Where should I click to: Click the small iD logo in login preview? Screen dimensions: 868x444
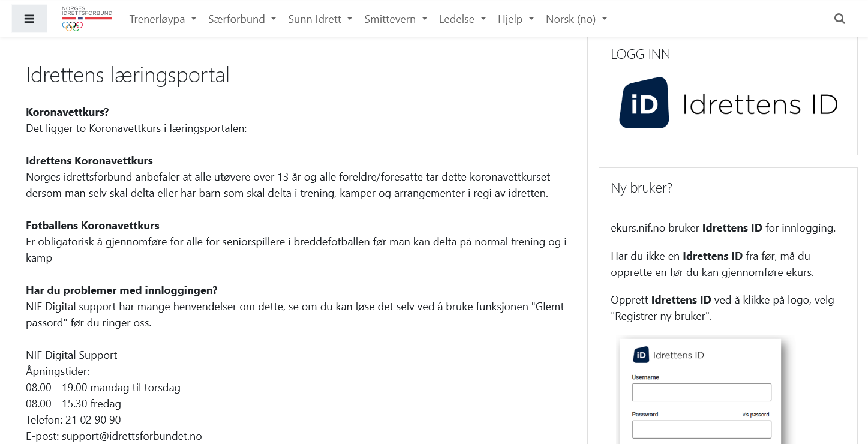[x=641, y=355]
